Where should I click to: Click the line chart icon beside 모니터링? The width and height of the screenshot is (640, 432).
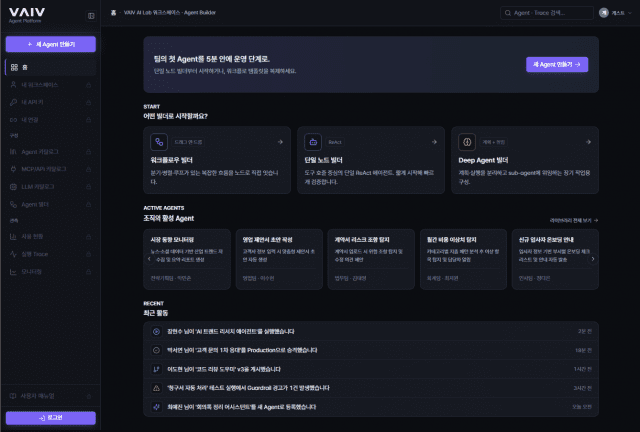[x=13, y=272]
